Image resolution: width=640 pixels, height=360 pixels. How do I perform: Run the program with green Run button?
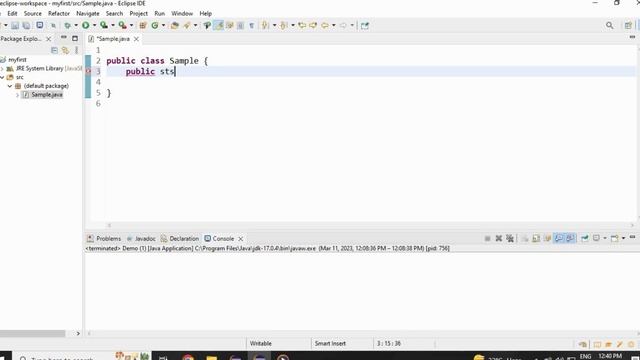[85, 25]
